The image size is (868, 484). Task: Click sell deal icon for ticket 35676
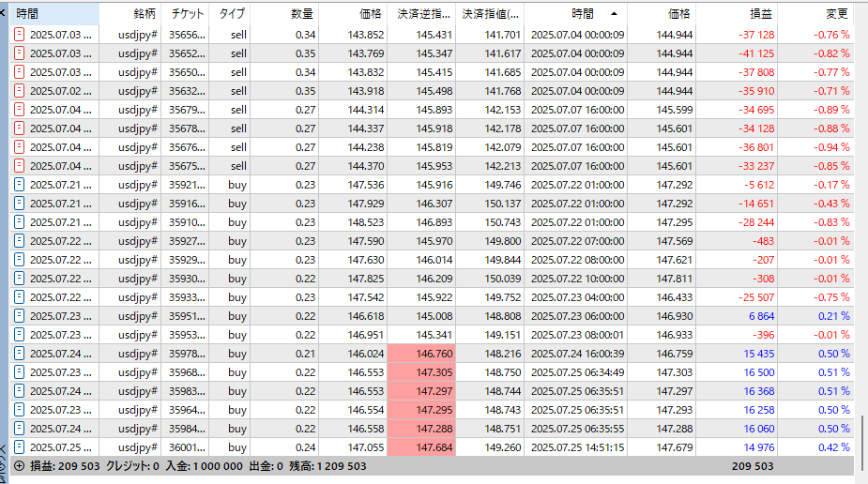19,147
